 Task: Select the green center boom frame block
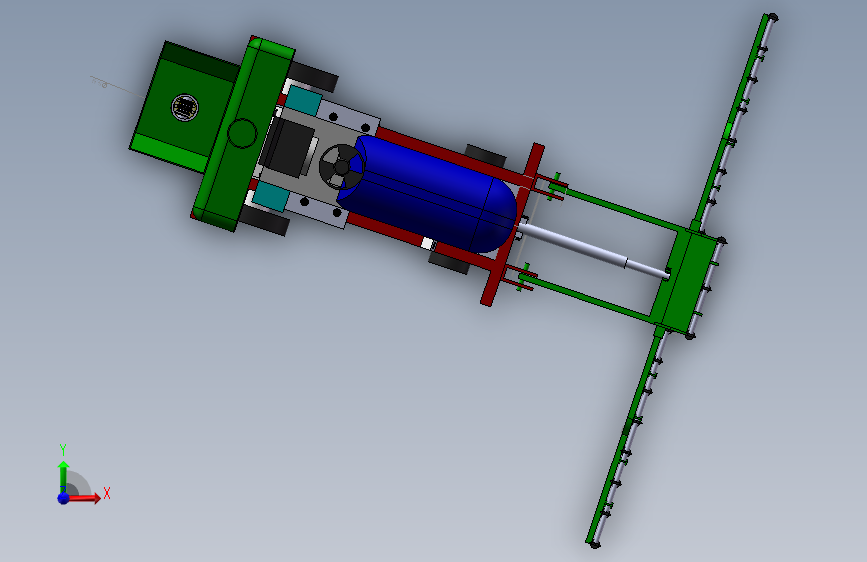tap(687, 279)
